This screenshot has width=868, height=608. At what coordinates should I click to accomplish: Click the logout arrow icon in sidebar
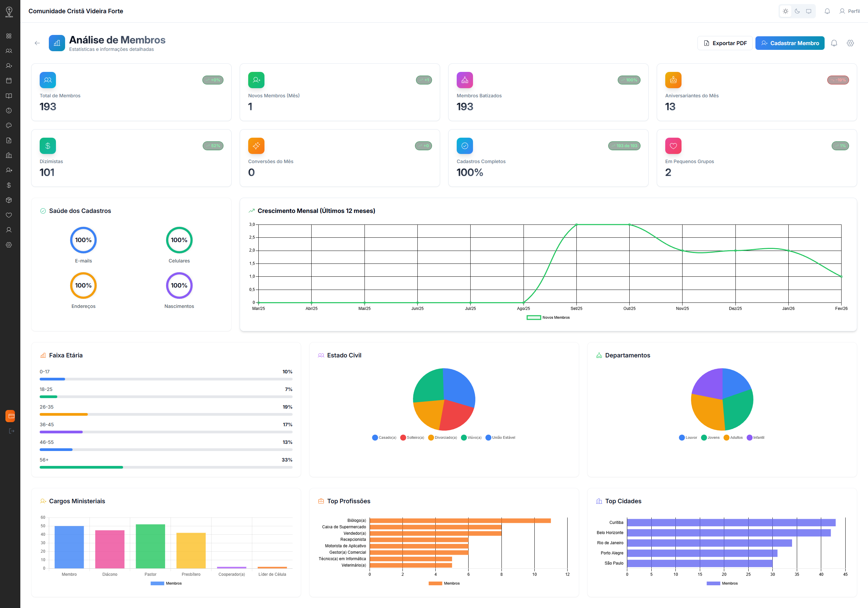pyautogui.click(x=11, y=431)
